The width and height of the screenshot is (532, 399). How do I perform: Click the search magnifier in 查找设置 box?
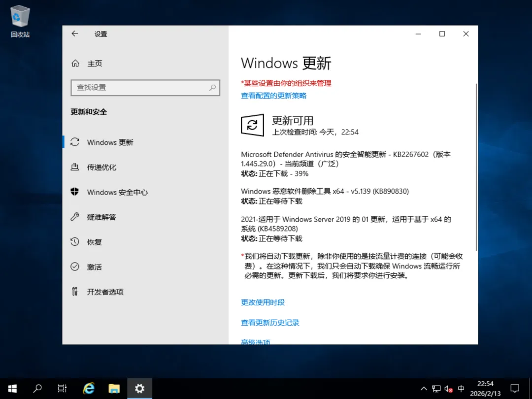(212, 88)
